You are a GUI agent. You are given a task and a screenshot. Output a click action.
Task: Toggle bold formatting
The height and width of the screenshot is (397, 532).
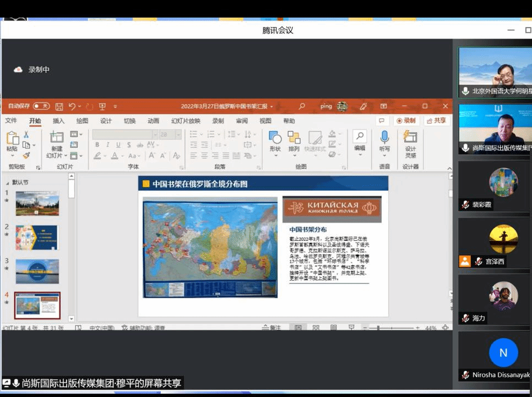coord(97,144)
